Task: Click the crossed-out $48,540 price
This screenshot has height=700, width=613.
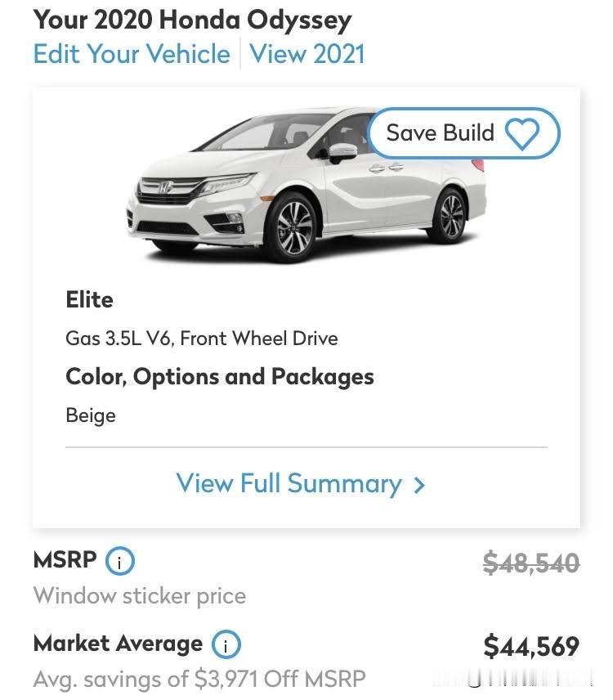Action: (x=530, y=563)
